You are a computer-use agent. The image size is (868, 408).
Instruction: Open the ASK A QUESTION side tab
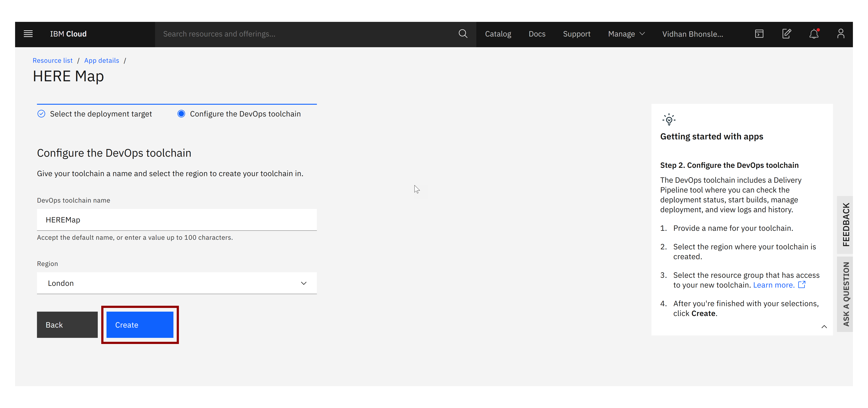(845, 294)
